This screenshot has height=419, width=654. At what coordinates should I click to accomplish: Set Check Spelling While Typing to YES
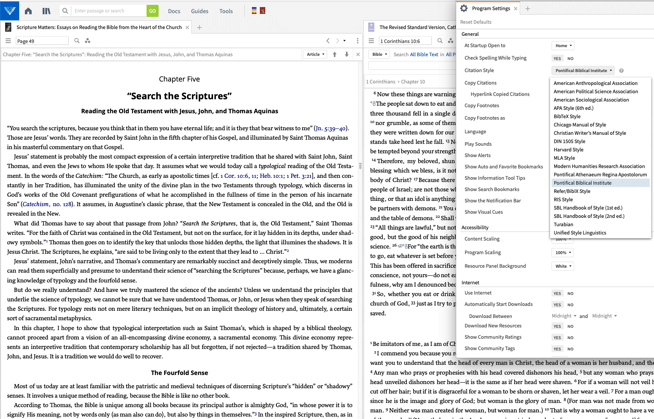[x=557, y=58]
